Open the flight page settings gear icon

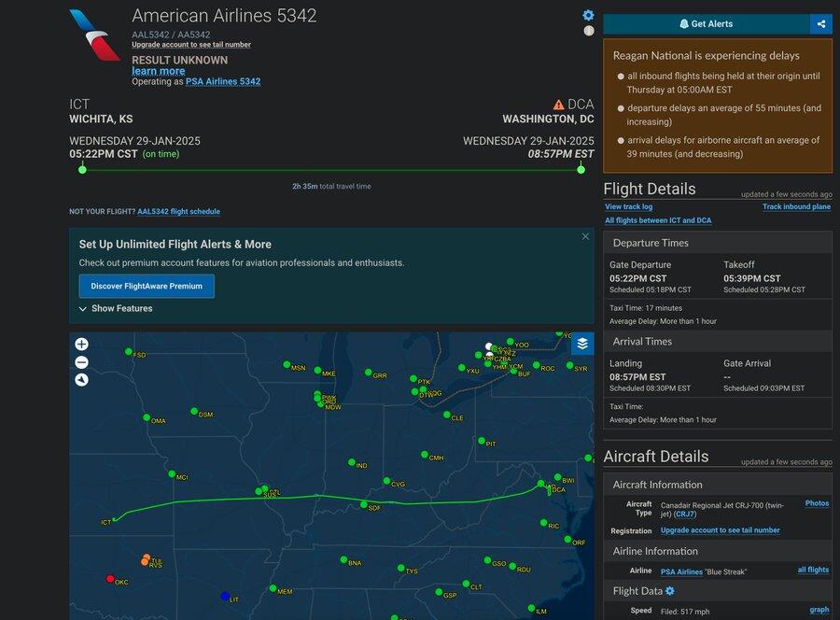[588, 15]
